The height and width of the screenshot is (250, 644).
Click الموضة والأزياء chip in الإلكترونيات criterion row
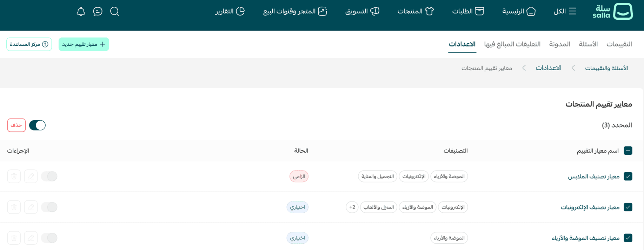(x=418, y=207)
